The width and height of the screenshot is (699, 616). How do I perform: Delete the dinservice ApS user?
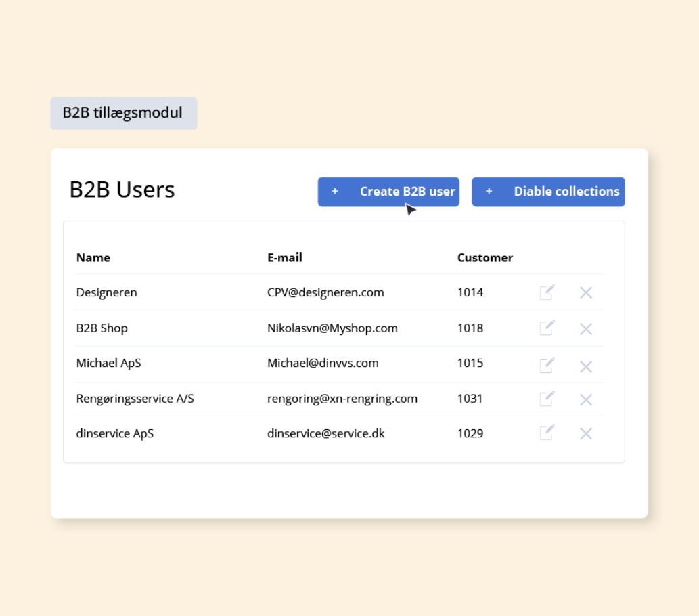click(586, 433)
